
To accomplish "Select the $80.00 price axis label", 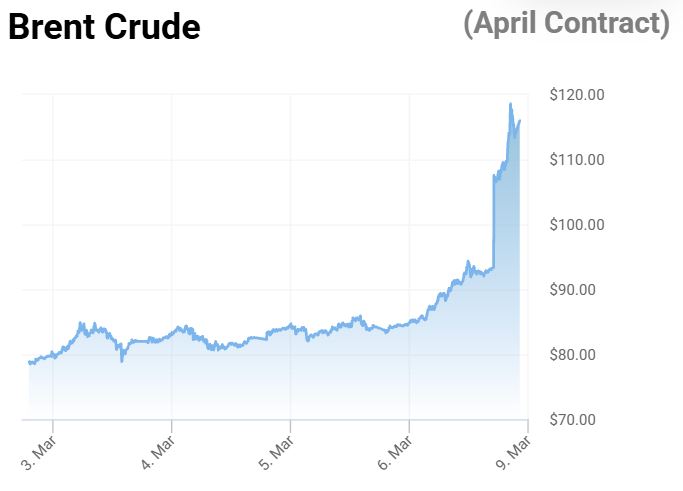I will click(579, 355).
